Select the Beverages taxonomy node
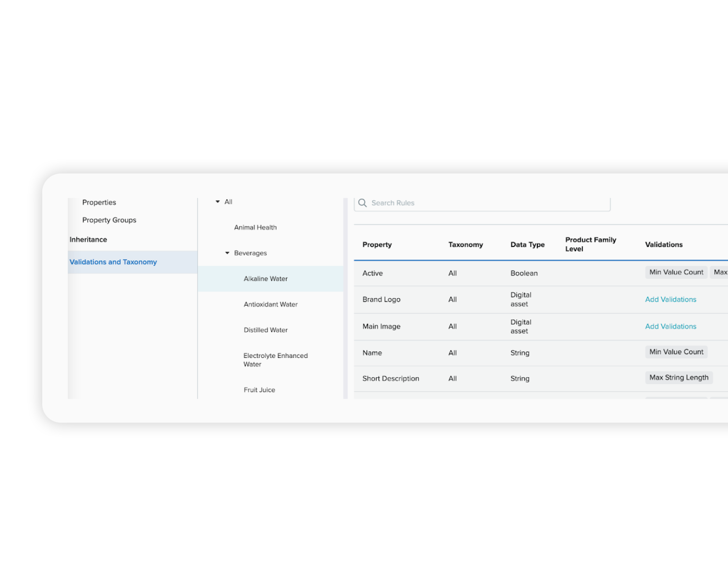The width and height of the screenshot is (728, 582). coord(250,253)
